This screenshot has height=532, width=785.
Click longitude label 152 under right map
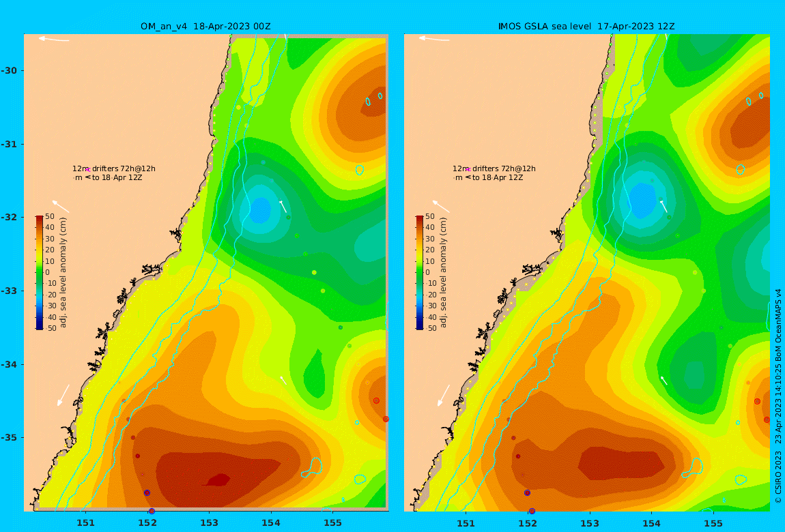tap(528, 523)
